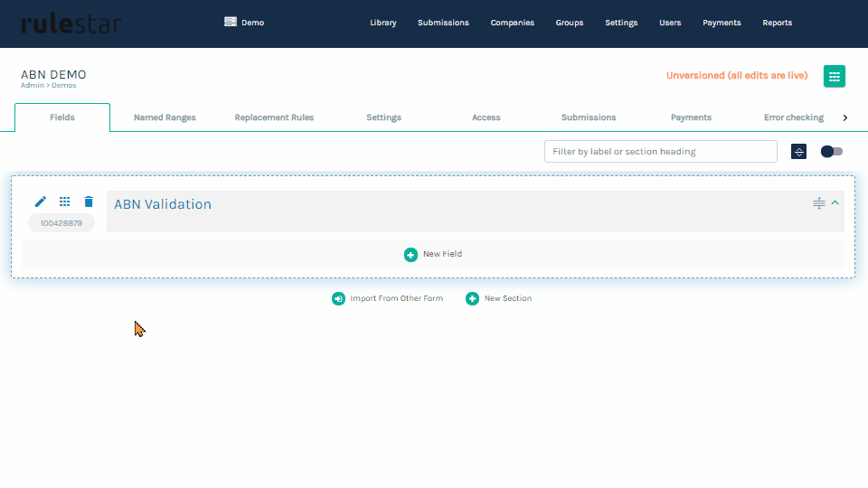
Task: Open the Groups menu
Action: coord(570,23)
